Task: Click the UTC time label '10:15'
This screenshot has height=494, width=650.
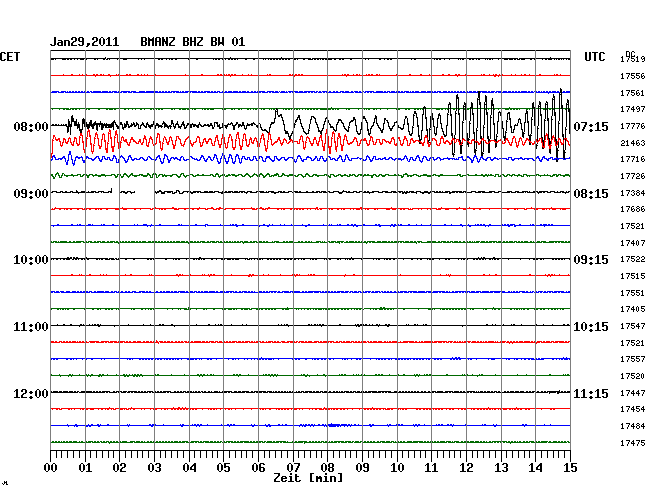Action: 591,327
